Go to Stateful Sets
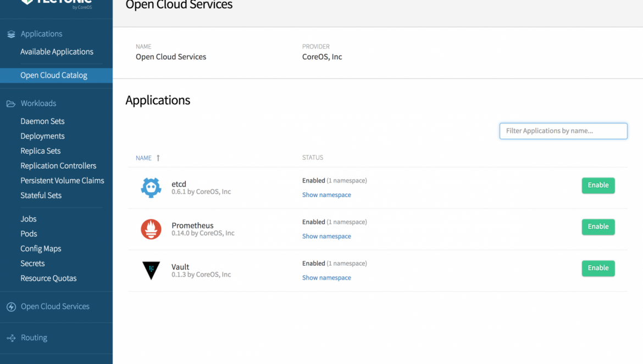This screenshot has height=364, width=643. 41,195
